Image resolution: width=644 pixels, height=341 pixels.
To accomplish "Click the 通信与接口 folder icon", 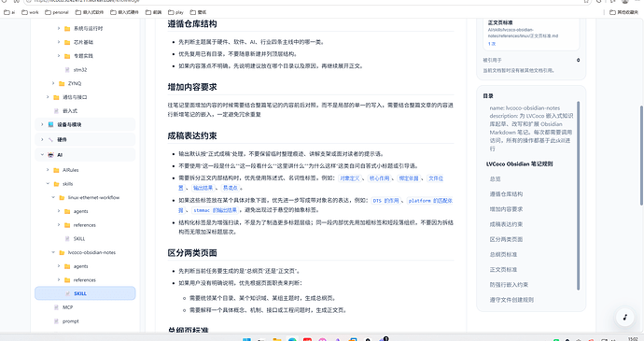I will pos(57,97).
